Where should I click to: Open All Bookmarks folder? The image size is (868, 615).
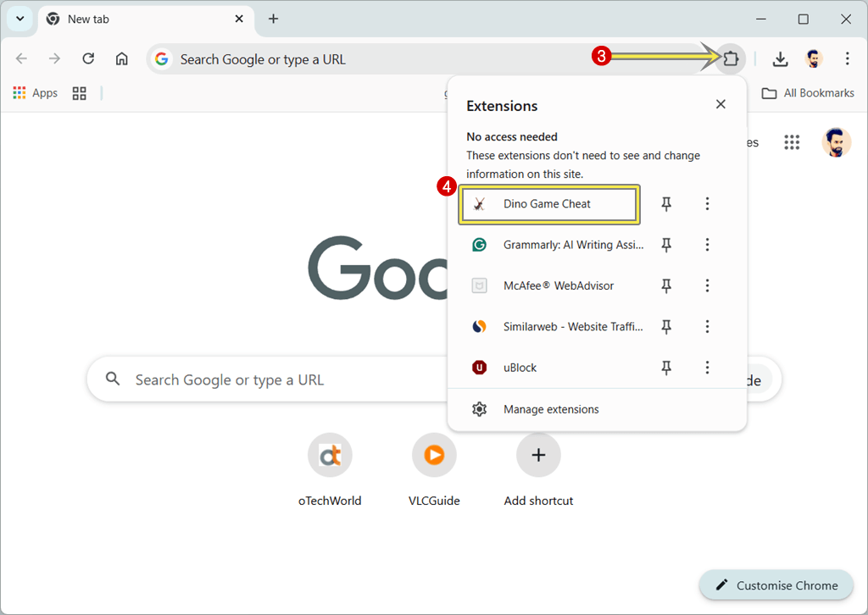[x=808, y=93]
